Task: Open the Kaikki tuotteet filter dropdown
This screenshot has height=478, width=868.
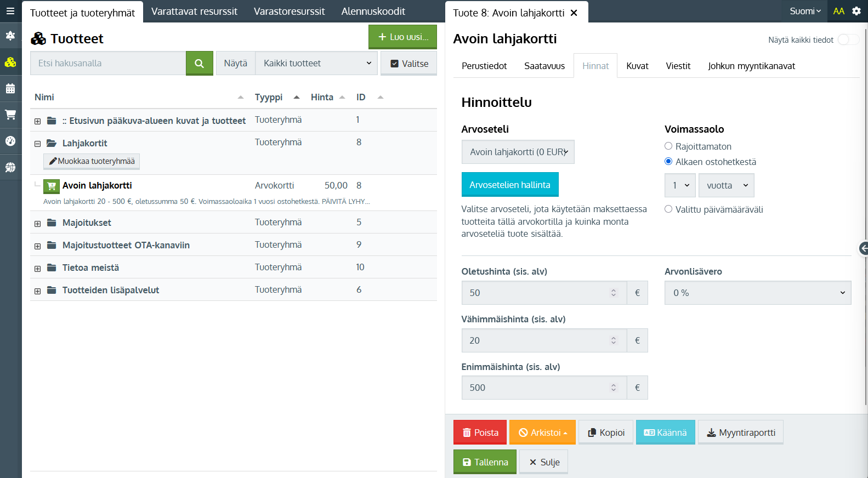Action: [316, 64]
